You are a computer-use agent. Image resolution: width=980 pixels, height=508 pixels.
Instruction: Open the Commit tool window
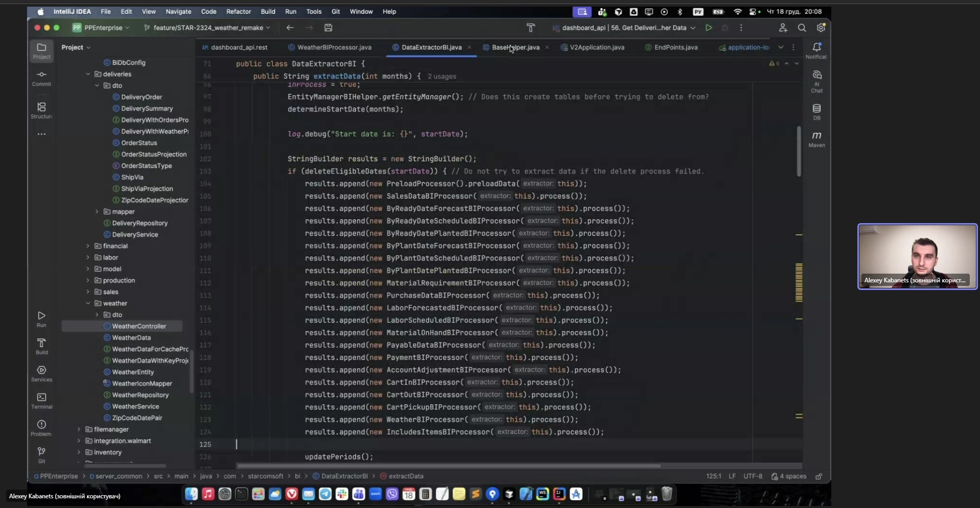pyautogui.click(x=41, y=78)
